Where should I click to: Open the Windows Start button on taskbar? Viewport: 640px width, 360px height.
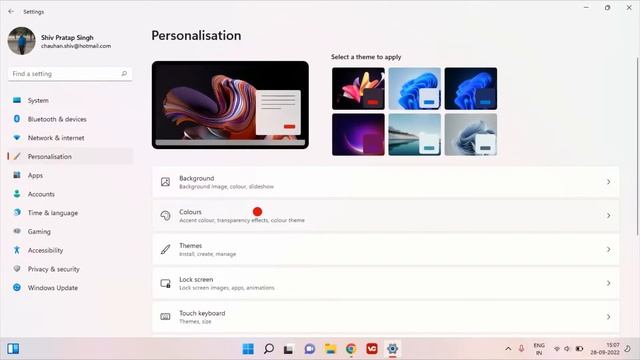point(248,349)
